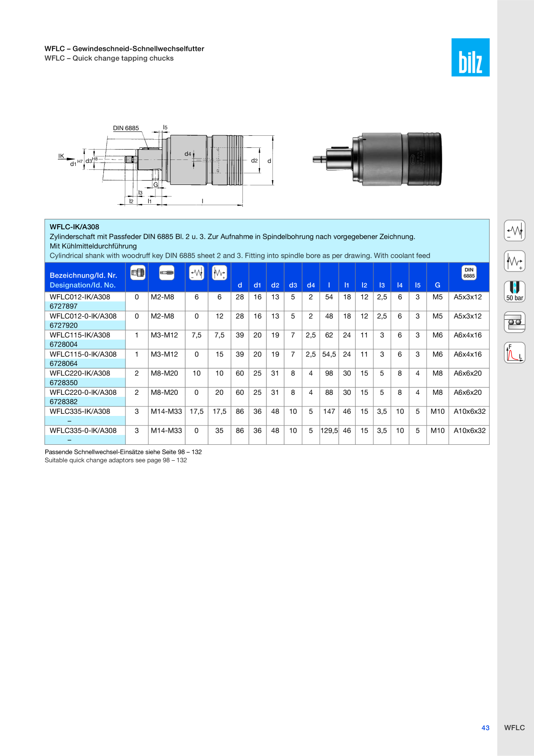Viewport: 534px width, 756px height.
Task: Click the designation 'WFLC220-IK/A308'
Action: click(80, 373)
